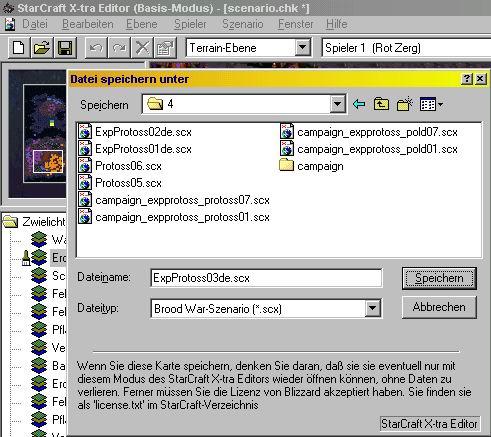491x437 pixels.
Task: Click the Open file toolbar icon
Action: [x=42, y=48]
